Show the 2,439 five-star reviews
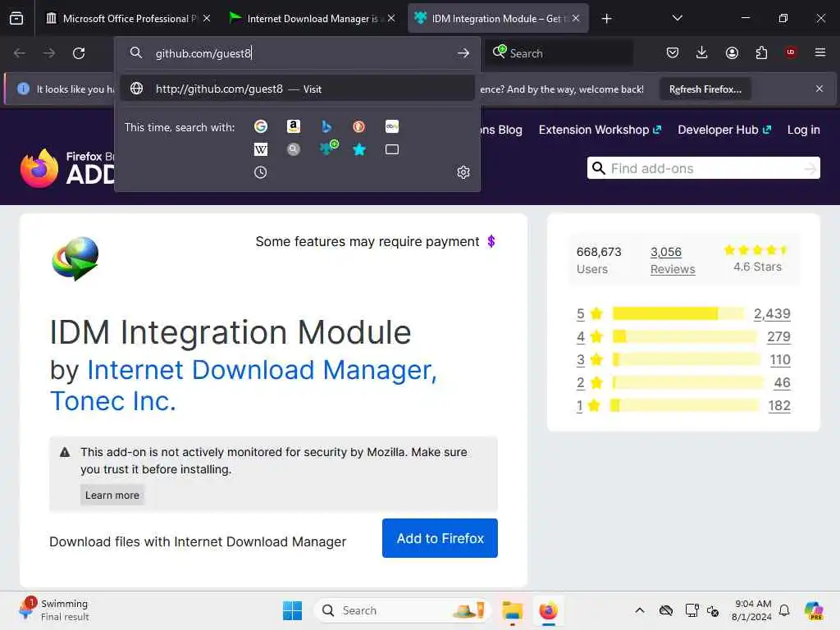840x630 pixels. coord(772,313)
